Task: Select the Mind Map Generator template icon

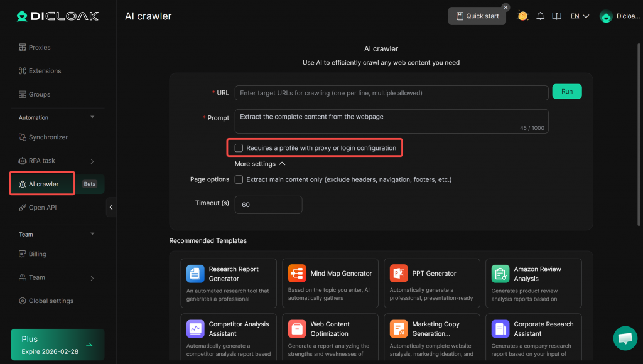Action: click(x=297, y=274)
